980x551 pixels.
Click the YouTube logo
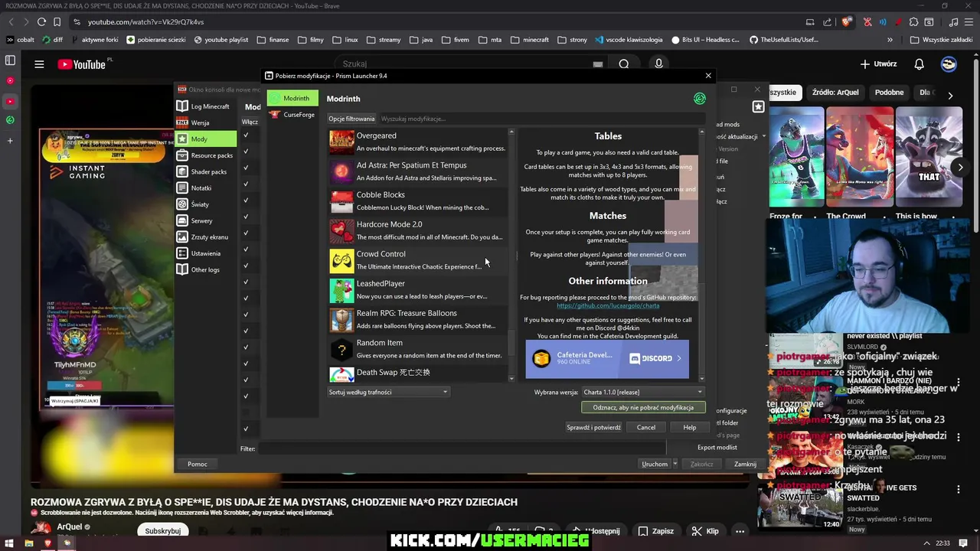point(82,64)
